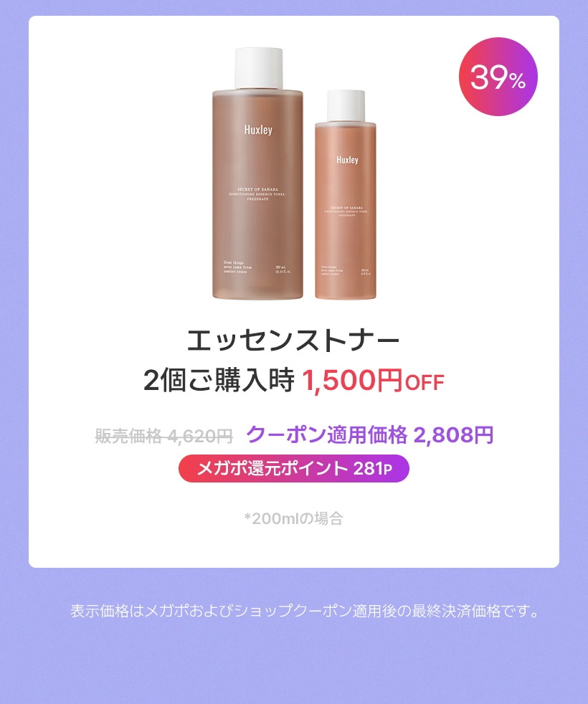Click the white cap of large bottle
The height and width of the screenshot is (704, 588).
(x=259, y=68)
